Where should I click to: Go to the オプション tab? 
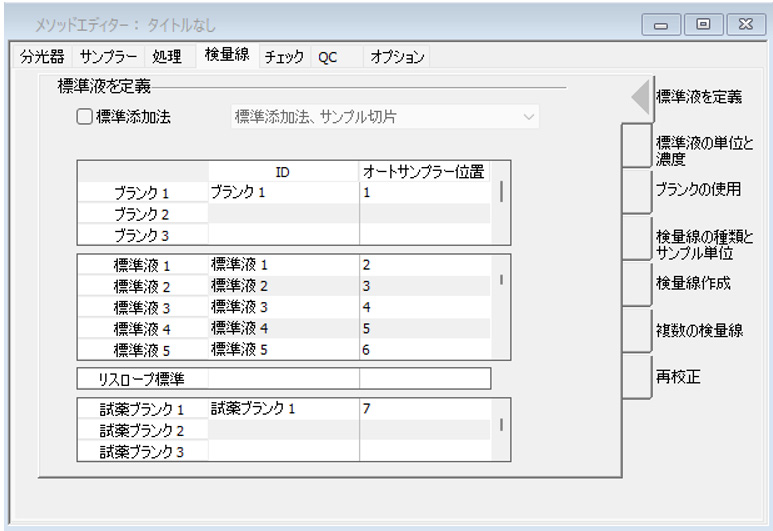(x=397, y=57)
